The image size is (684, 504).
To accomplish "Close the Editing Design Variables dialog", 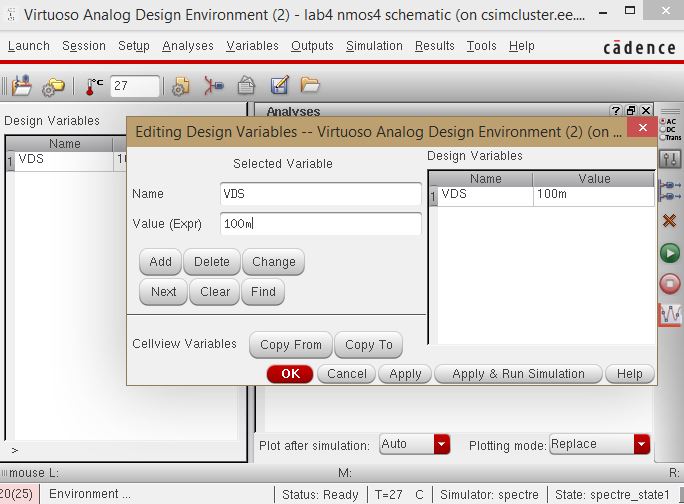I will pyautogui.click(x=642, y=127).
